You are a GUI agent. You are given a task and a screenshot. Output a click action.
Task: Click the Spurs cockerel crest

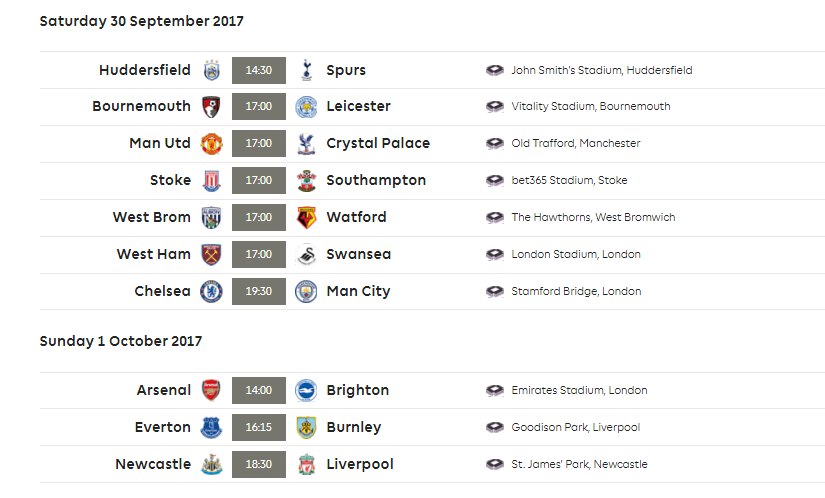point(306,70)
